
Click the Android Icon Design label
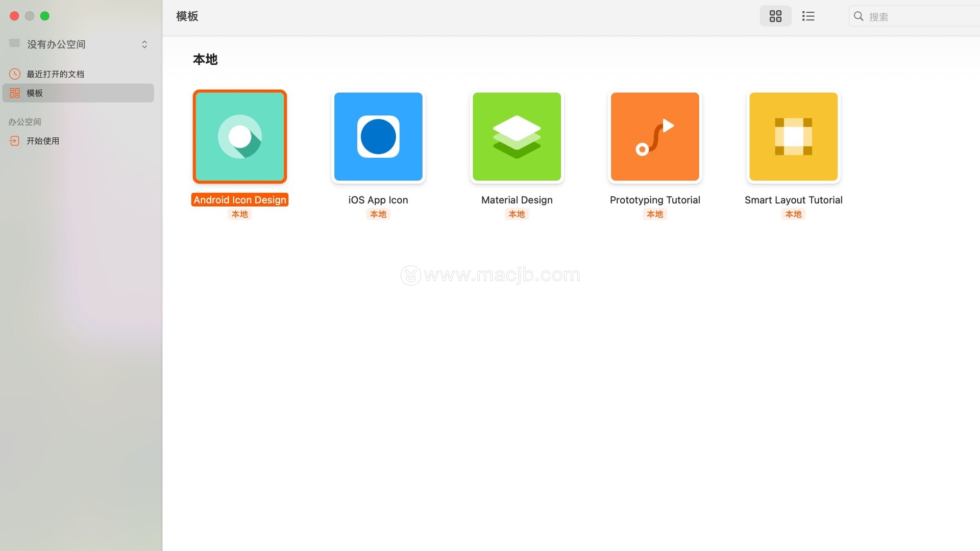click(239, 200)
